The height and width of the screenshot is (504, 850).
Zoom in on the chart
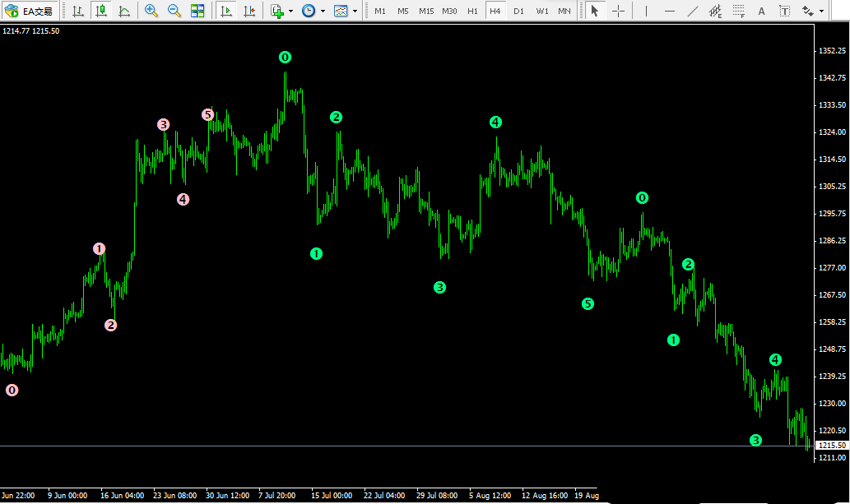[x=151, y=12]
